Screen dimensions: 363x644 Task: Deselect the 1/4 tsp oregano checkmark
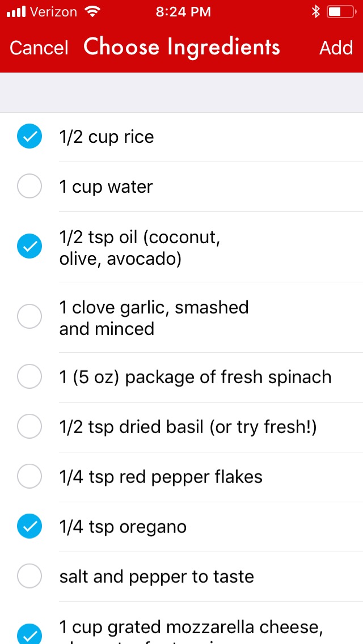click(x=29, y=527)
